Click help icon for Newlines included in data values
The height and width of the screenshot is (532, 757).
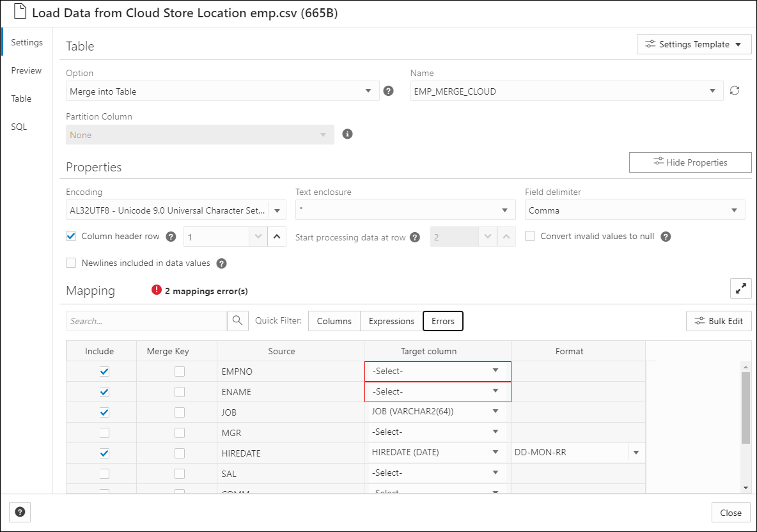click(x=222, y=263)
